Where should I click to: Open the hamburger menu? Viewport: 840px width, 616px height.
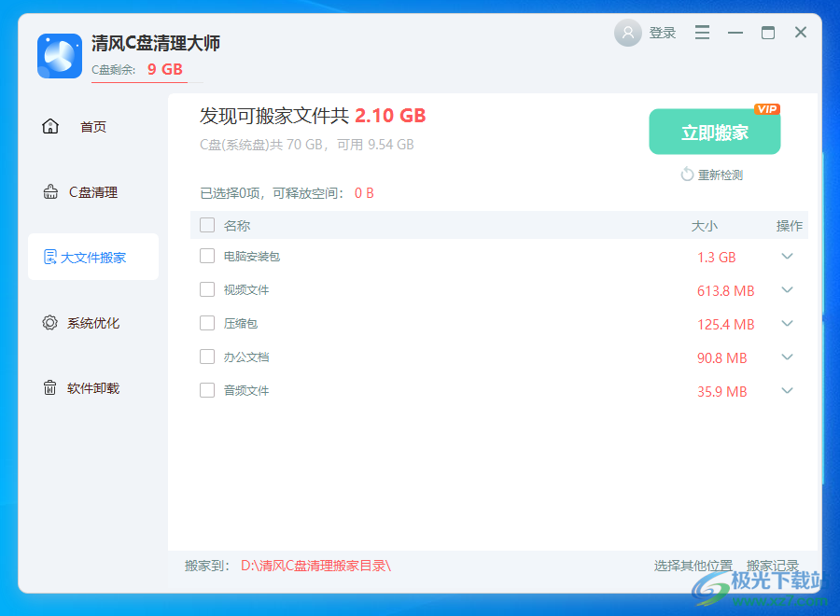coord(702,32)
